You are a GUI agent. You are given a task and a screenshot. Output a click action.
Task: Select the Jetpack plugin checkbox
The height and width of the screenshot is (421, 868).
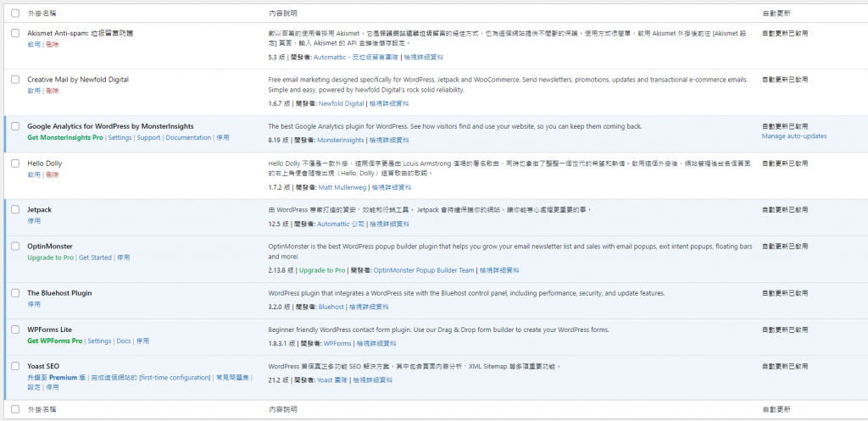(15, 210)
